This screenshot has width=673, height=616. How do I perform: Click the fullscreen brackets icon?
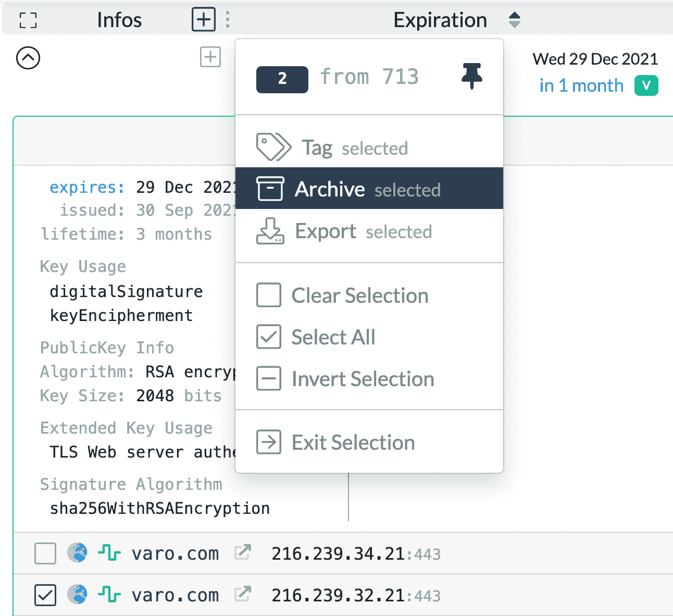[x=28, y=20]
